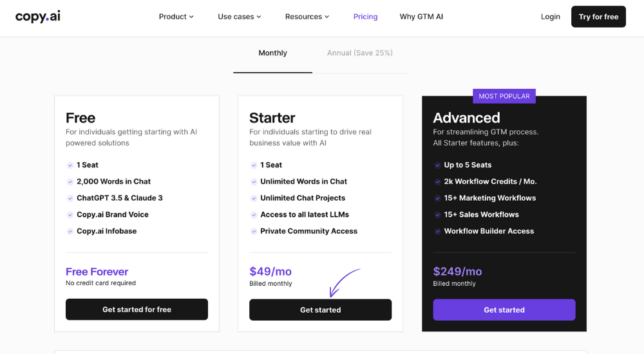Go to the Pricing page link
Viewport: 644px width, 354px height.
click(x=366, y=17)
